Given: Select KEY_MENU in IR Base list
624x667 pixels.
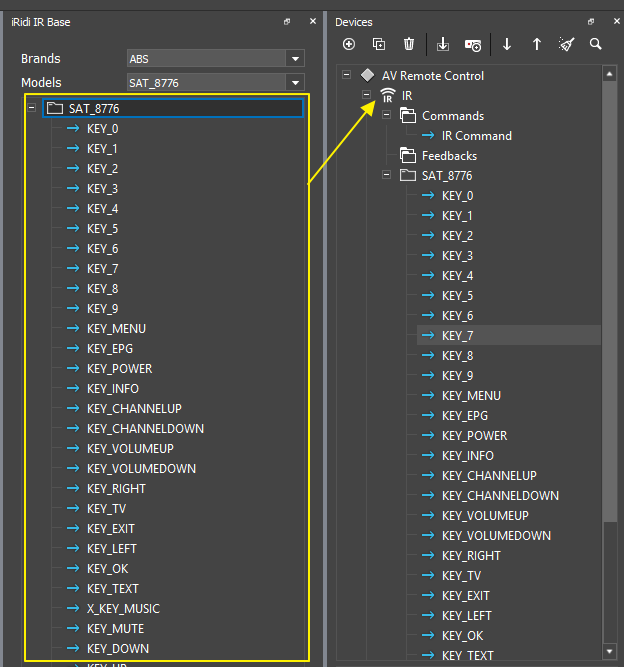Looking at the screenshot, I should point(116,328).
